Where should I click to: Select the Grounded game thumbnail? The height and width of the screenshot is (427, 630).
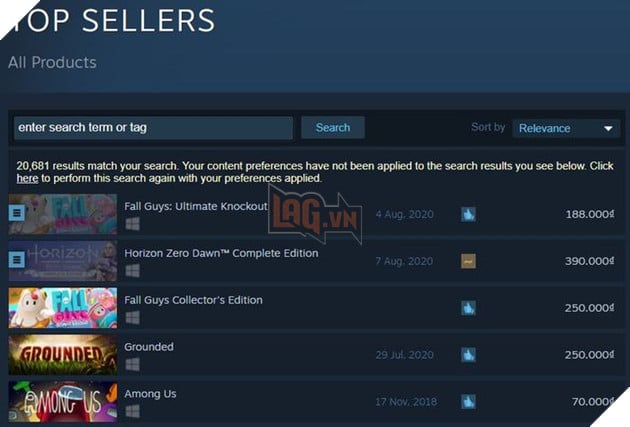[63, 355]
